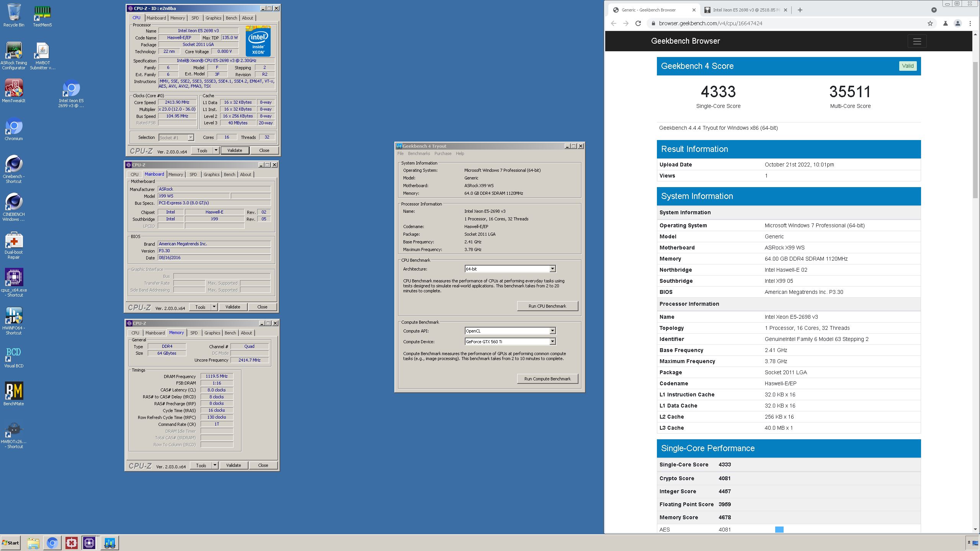This screenshot has height=551, width=980.
Task: Launch BenchMate from the desktop
Action: 14,394
